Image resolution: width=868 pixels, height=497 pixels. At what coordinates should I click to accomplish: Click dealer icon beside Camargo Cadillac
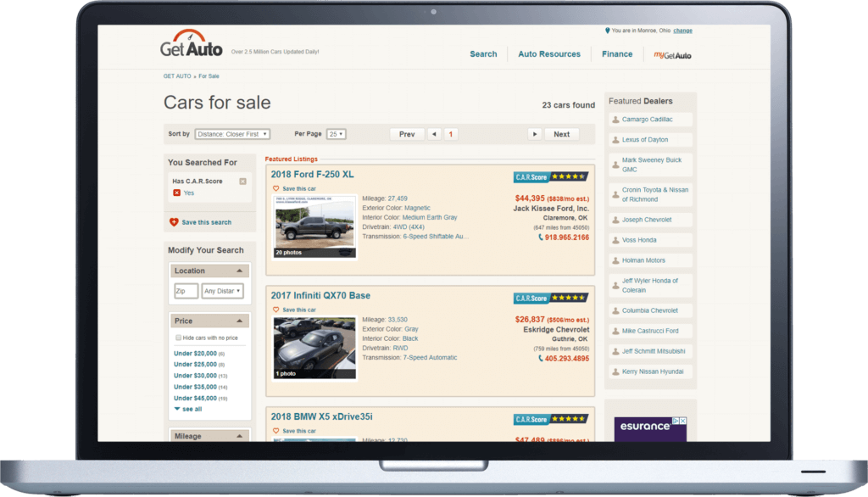[x=615, y=120]
